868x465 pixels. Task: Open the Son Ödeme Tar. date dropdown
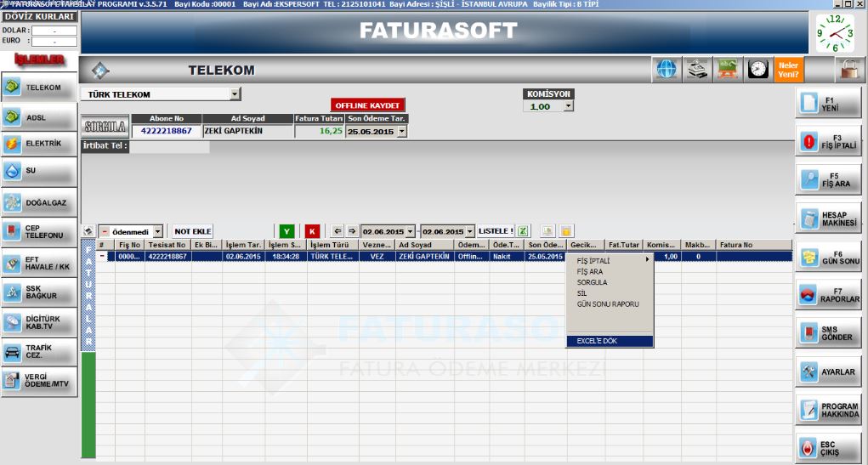402,132
